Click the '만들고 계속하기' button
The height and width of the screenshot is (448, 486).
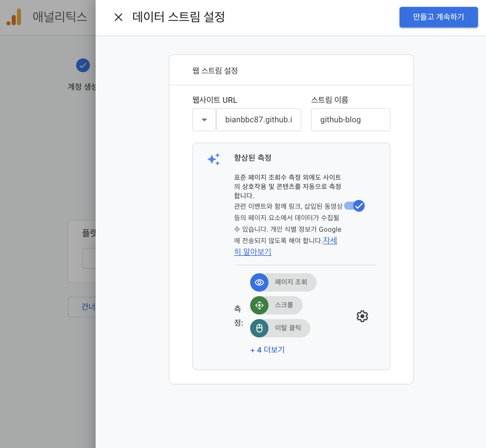pyautogui.click(x=438, y=17)
